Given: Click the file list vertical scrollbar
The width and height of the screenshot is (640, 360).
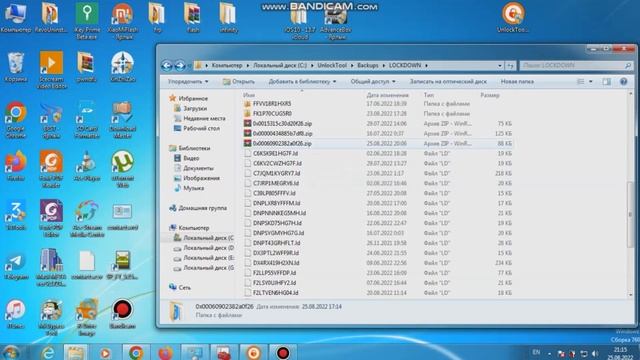Looking at the screenshot, I should coord(631,214).
